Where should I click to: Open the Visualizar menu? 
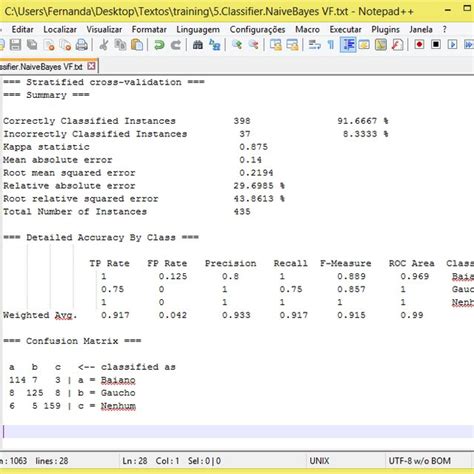(104, 30)
